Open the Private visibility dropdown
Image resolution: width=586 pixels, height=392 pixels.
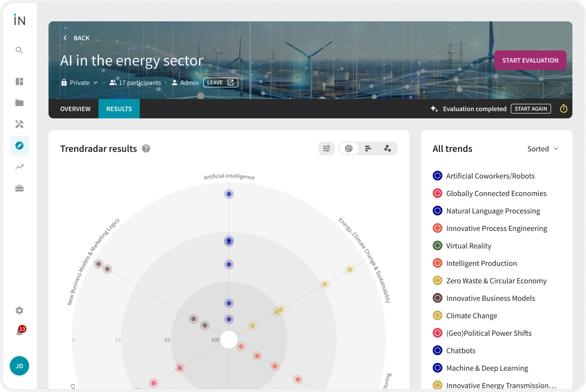80,82
